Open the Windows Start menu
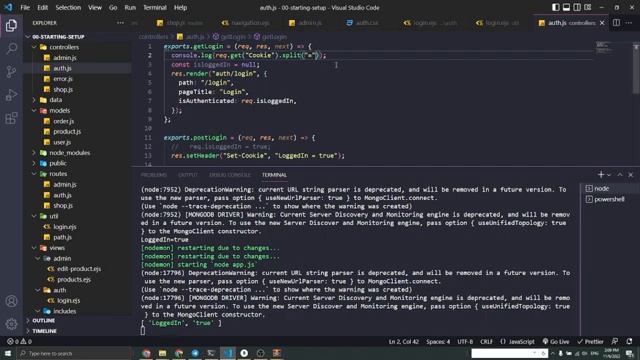This screenshot has width=640, height=360. 8,353
